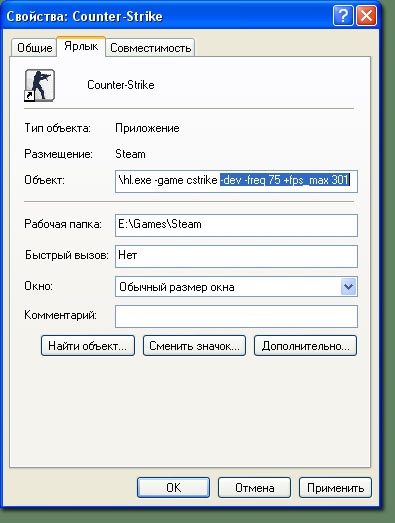Image resolution: width=395 pixels, height=523 pixels.
Task: Click the Быстрый вызов field
Action: pos(236,256)
